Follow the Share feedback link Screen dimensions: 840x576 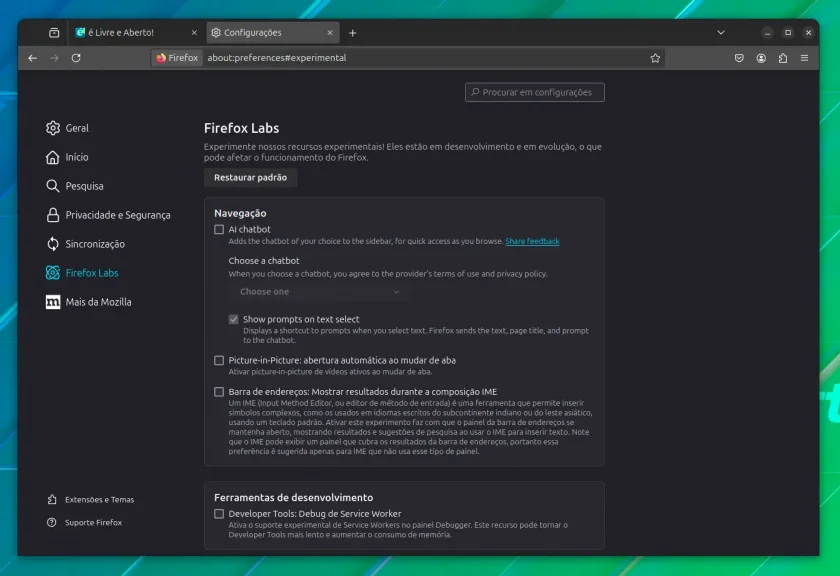(x=532, y=241)
